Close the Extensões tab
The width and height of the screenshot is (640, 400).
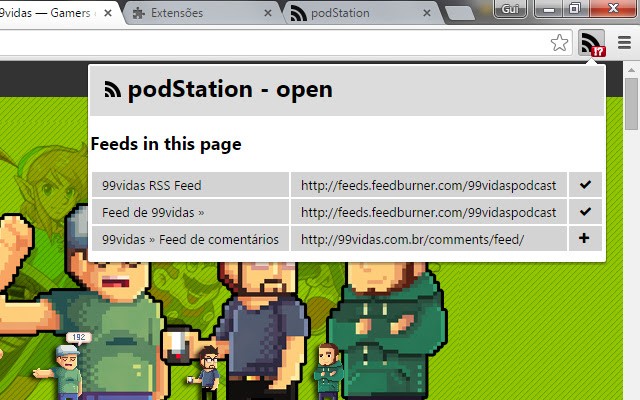[268, 13]
